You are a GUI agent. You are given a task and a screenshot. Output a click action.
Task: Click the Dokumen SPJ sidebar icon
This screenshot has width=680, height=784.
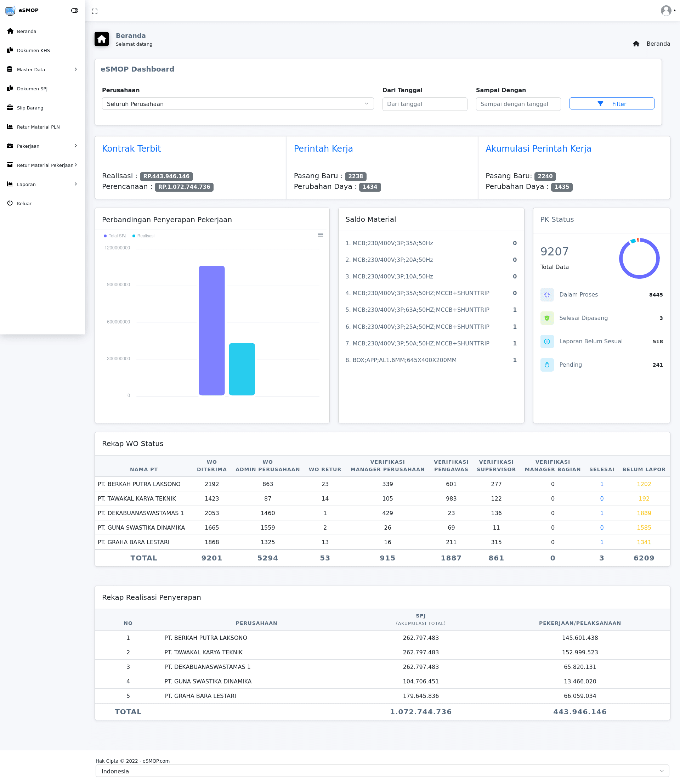click(x=10, y=89)
